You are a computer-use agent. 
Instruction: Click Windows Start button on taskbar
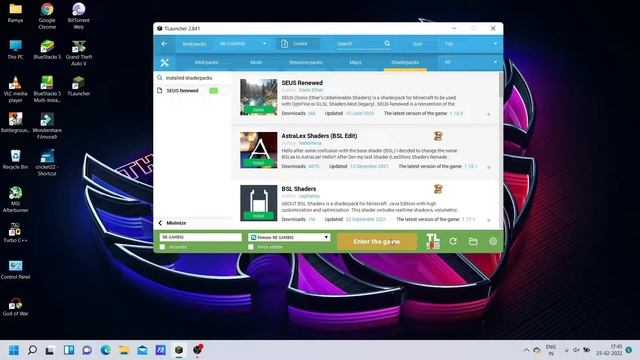point(14,350)
